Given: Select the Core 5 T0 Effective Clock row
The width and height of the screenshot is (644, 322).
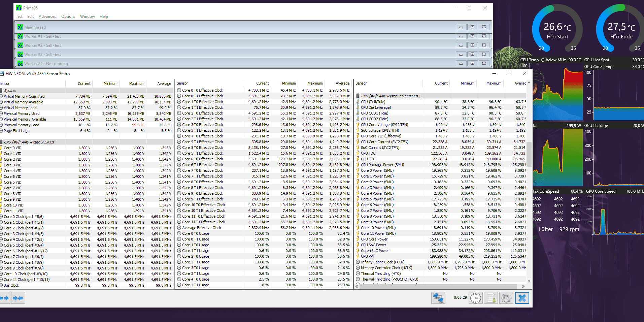Looking at the screenshot, I should click(x=264, y=148).
